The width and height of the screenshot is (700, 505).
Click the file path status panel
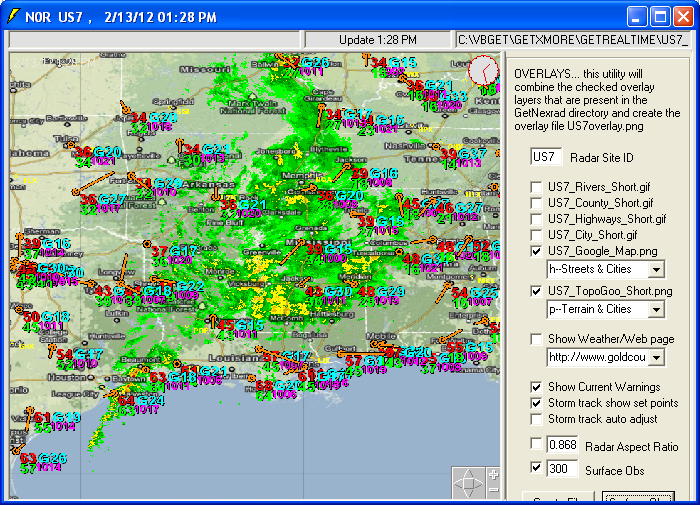pyautogui.click(x=572, y=39)
